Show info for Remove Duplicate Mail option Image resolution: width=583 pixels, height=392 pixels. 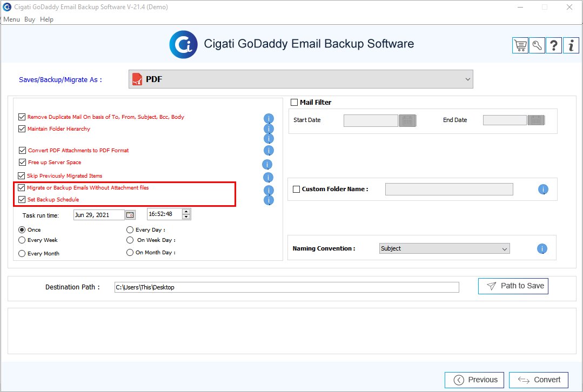(x=269, y=119)
